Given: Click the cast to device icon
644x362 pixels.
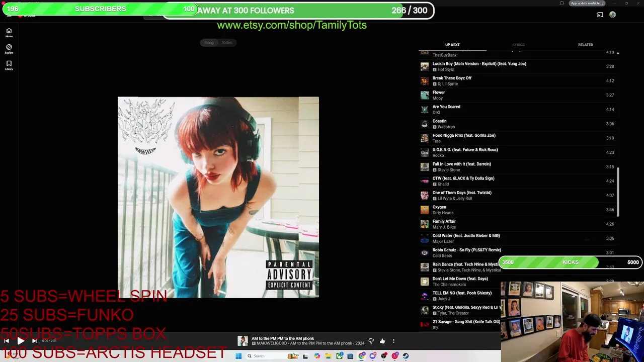Looking at the screenshot, I should tap(600, 15).
